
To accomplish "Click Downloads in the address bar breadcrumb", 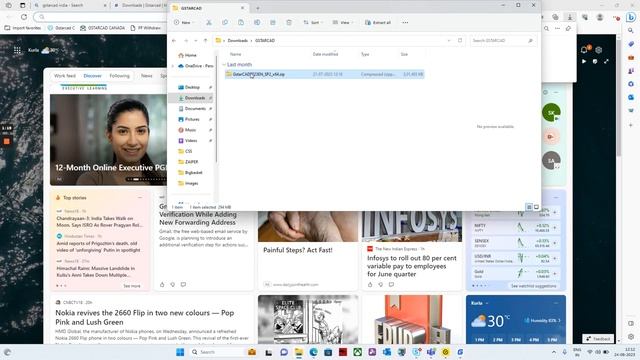I will tap(238, 40).
